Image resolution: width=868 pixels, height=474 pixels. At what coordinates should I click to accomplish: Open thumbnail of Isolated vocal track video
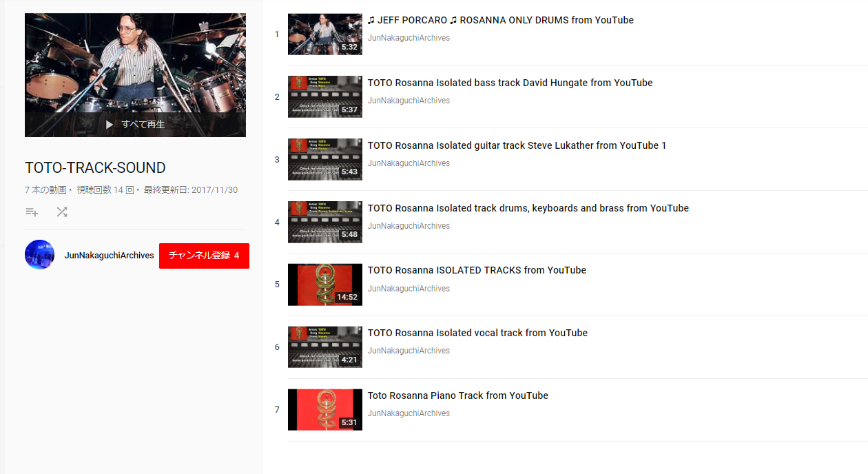pos(325,347)
